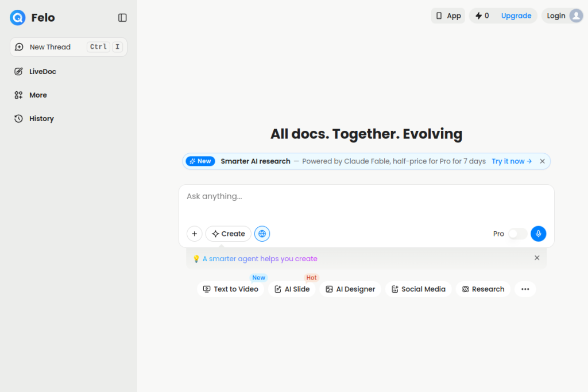Click the Upgrade link
Viewport: 588px width, 392px height.
point(516,15)
